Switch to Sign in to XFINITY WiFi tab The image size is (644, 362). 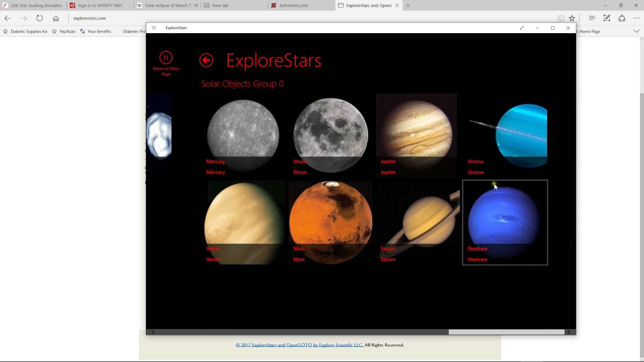pyautogui.click(x=100, y=6)
